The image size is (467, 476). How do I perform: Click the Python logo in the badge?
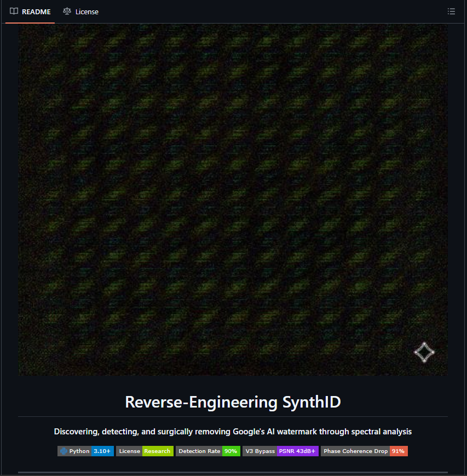click(x=64, y=451)
